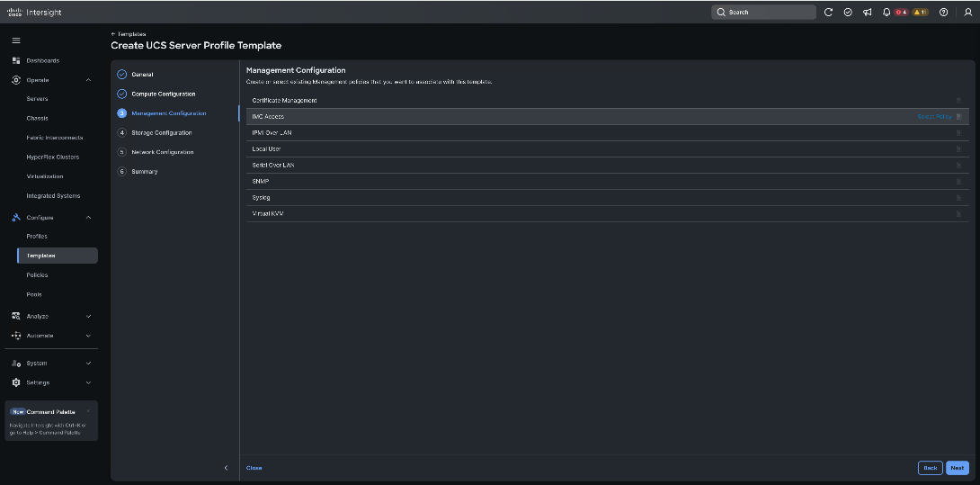Focus the Search input field
The height and width of the screenshot is (485, 980).
(x=763, y=12)
